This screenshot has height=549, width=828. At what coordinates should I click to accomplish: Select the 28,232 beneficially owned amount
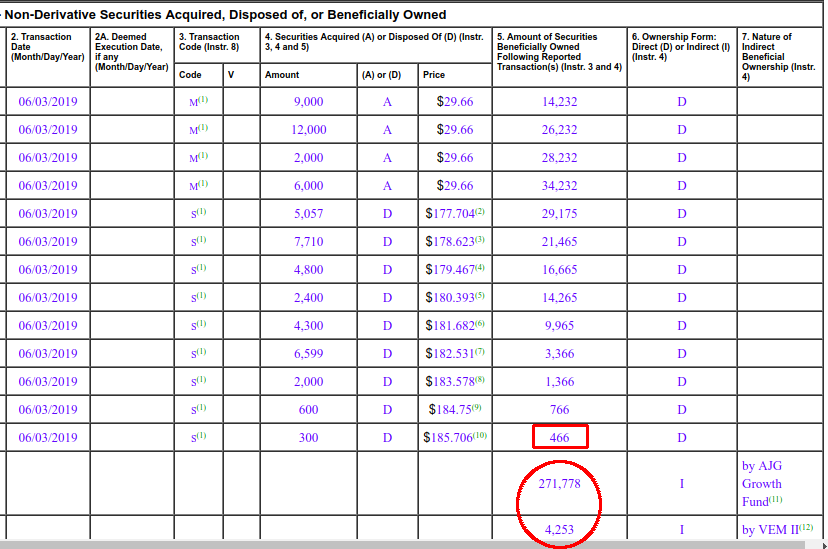(559, 158)
